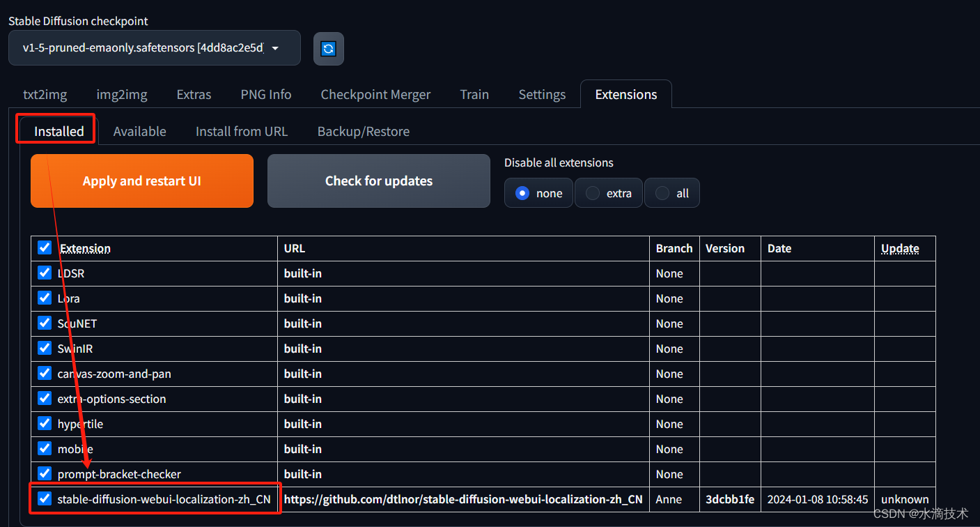Click the date cell 2024-01-08 10:58:45
The image size is (980, 527).
[x=818, y=499]
